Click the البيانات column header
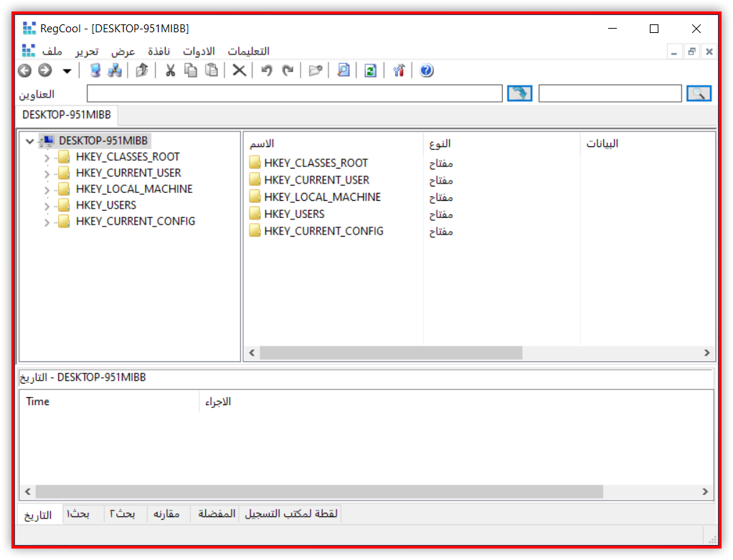Screen dimensions: 733x560 point(648,143)
